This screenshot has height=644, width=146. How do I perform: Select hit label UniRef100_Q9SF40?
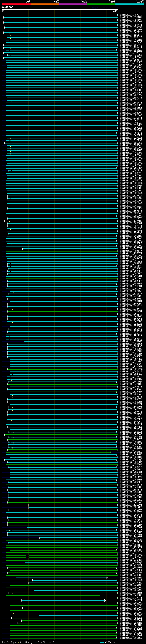click(131, 146)
